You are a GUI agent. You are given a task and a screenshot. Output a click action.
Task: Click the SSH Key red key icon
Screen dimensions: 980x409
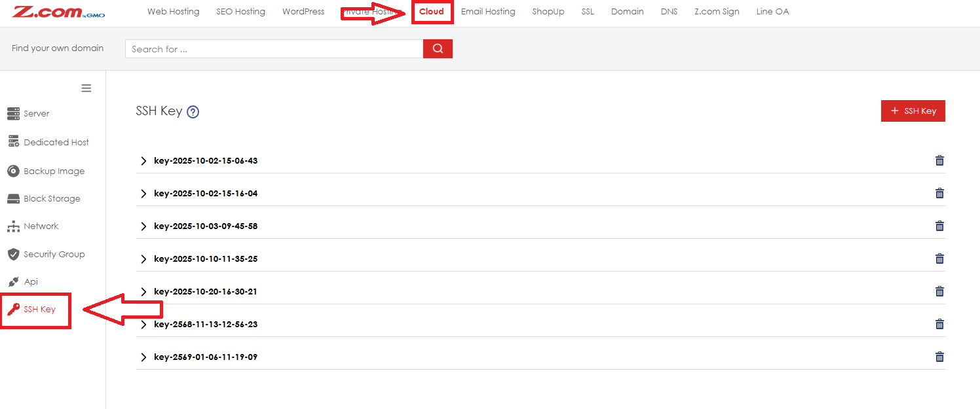click(x=13, y=310)
